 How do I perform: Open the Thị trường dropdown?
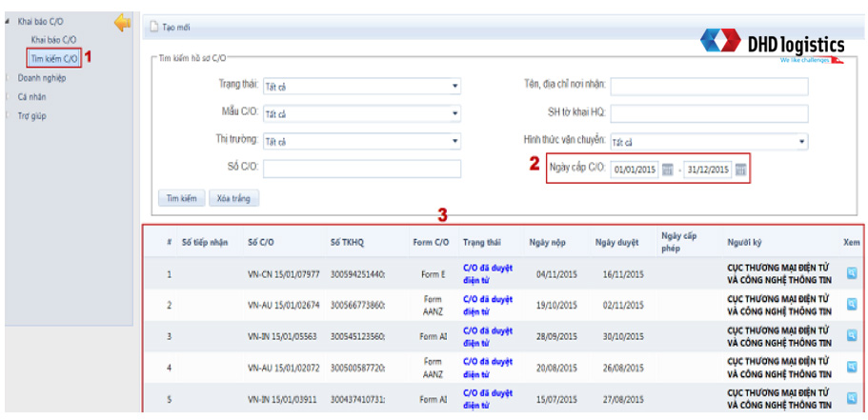click(x=361, y=142)
